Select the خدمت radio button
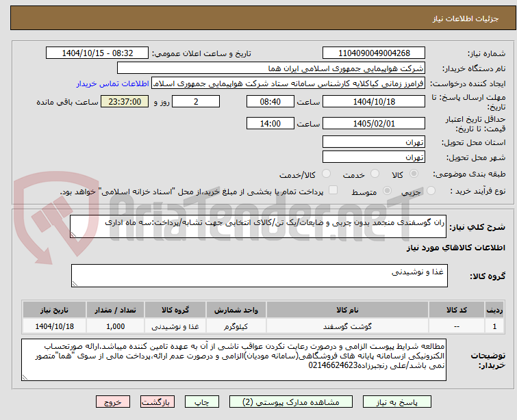Viewport: 517px width, 420px height. click(375, 173)
